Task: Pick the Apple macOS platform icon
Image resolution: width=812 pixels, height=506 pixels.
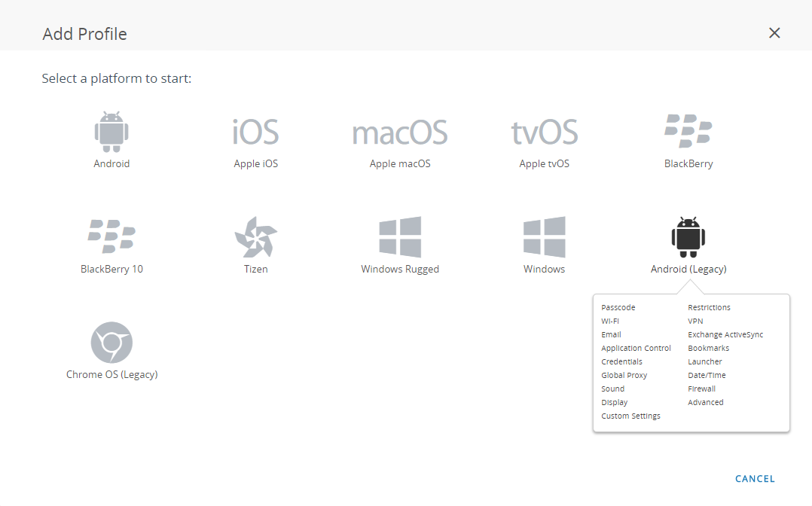Action: coord(400,133)
